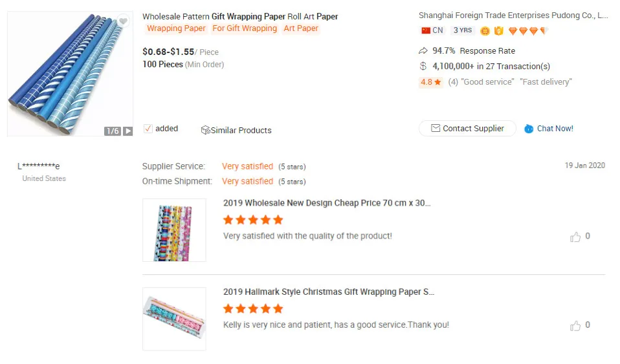Click the blue Chat Now icon
The image size is (620, 364).
pyautogui.click(x=529, y=129)
